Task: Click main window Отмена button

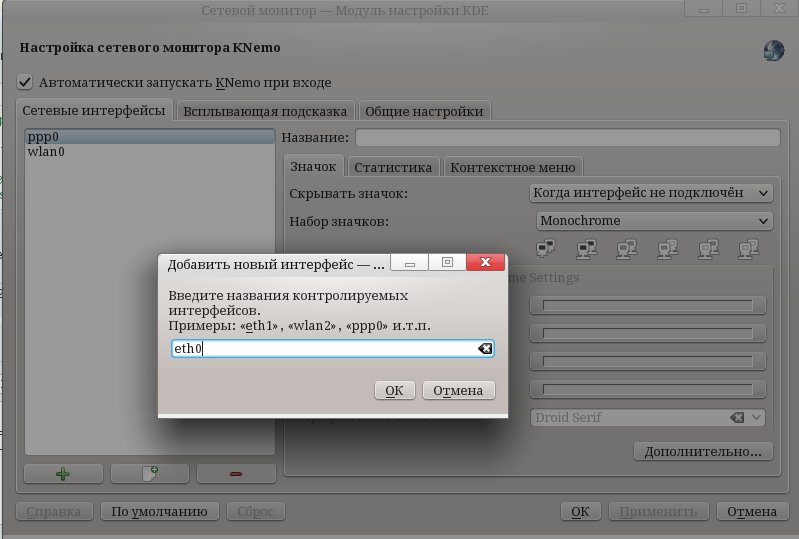Action: tap(752, 511)
